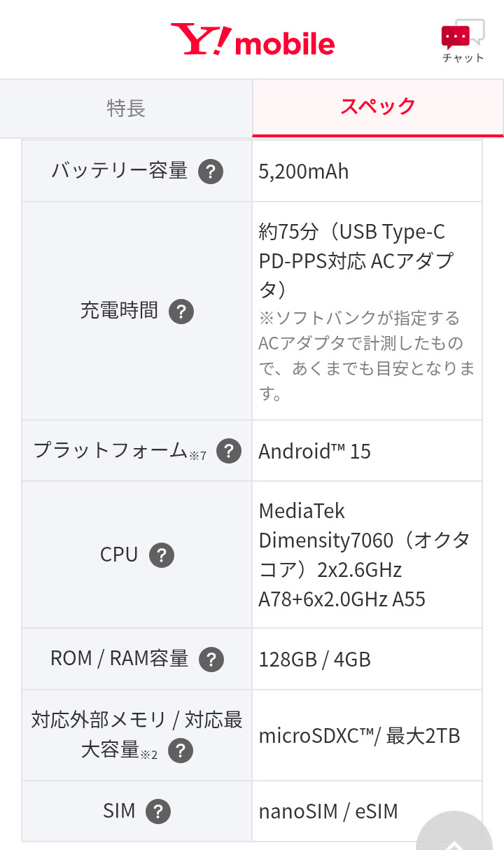Select the スペック tab
504x850 pixels.
tap(378, 107)
